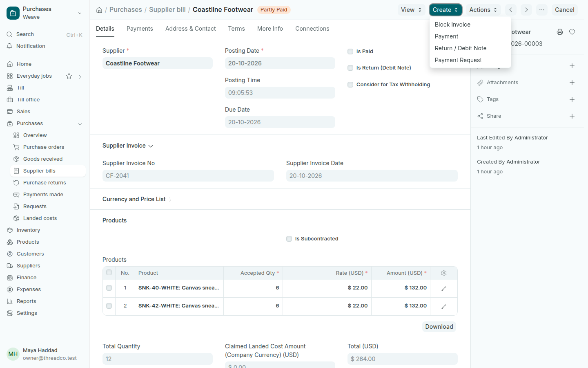Star the Everyday jobs sidebar item
The width and height of the screenshot is (588, 368).
(69, 76)
